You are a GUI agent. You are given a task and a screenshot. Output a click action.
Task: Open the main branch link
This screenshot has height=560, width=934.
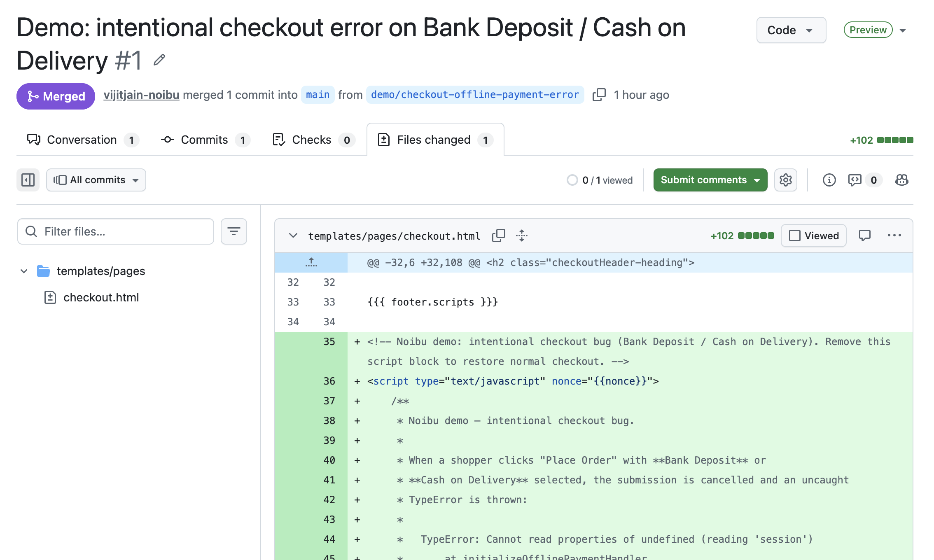pyautogui.click(x=318, y=95)
